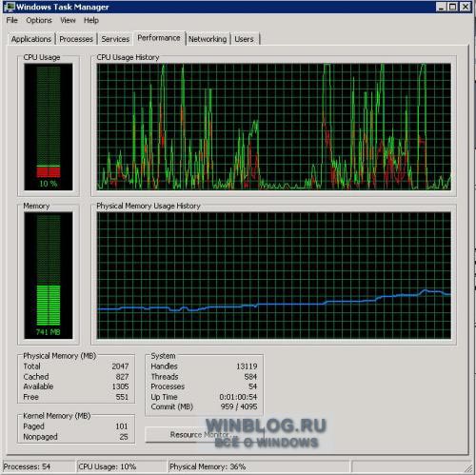476x475 pixels.
Task: Minimize the Task Manager window
Action: (x=441, y=7)
